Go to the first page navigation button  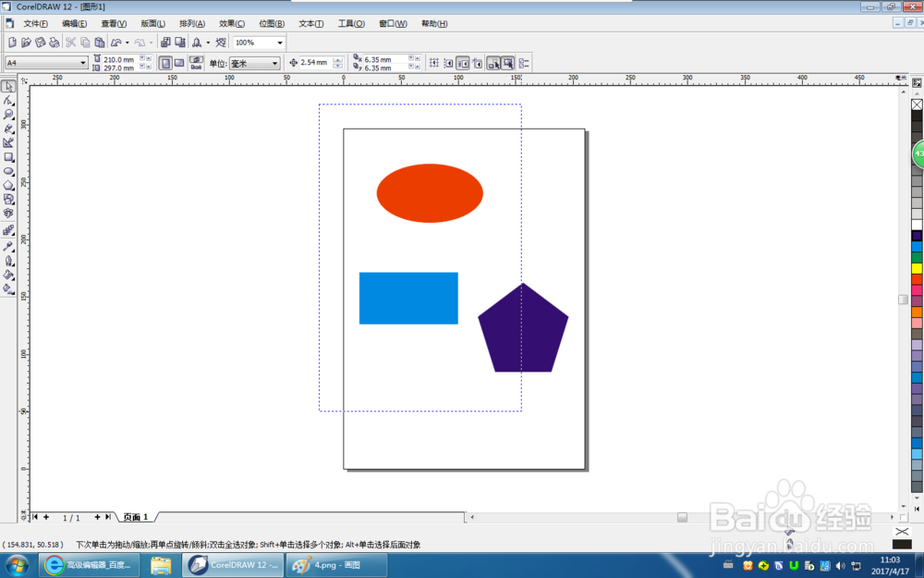point(35,517)
